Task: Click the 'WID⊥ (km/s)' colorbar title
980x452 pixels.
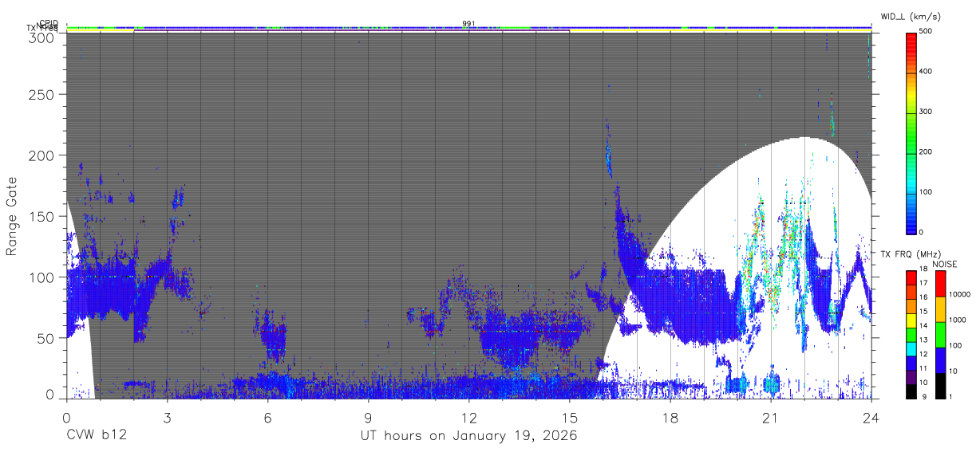Action: 911,18
